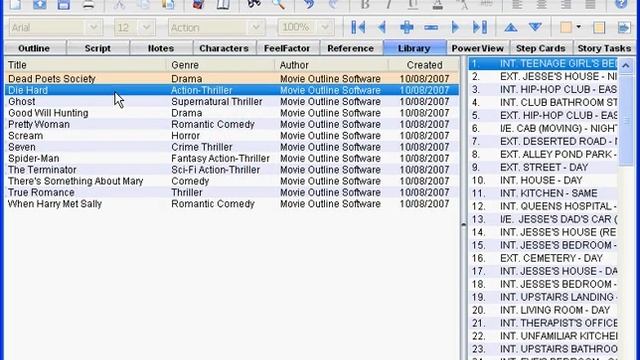Select step 21 INT. THERAPIST'S OFFICE
Image resolution: width=640 pixels, height=360 pixels.
543,323
